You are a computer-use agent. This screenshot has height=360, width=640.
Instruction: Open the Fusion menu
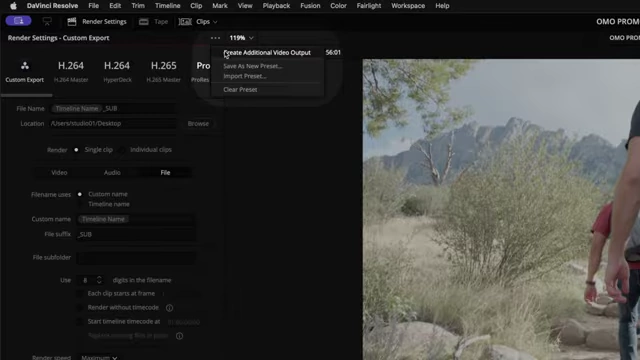pos(310,6)
